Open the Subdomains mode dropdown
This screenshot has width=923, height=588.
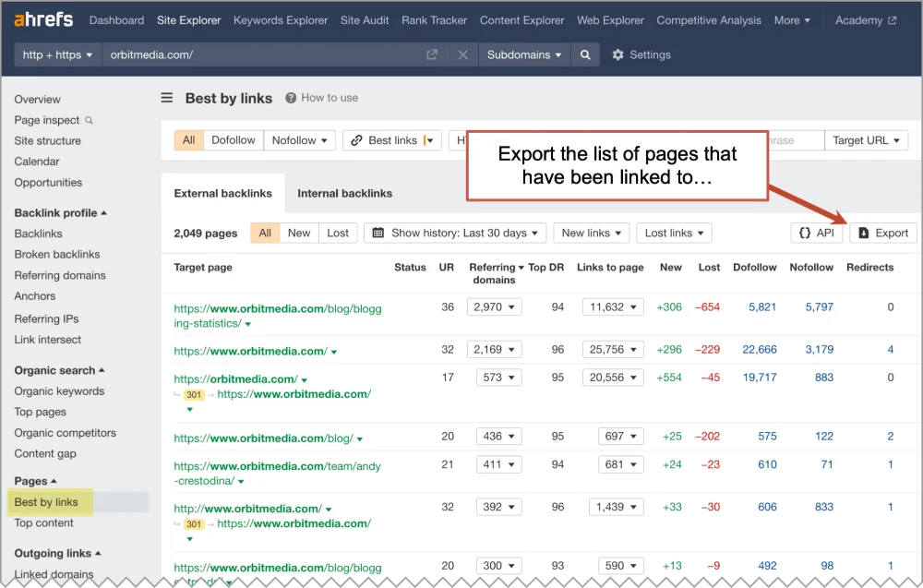pos(524,54)
